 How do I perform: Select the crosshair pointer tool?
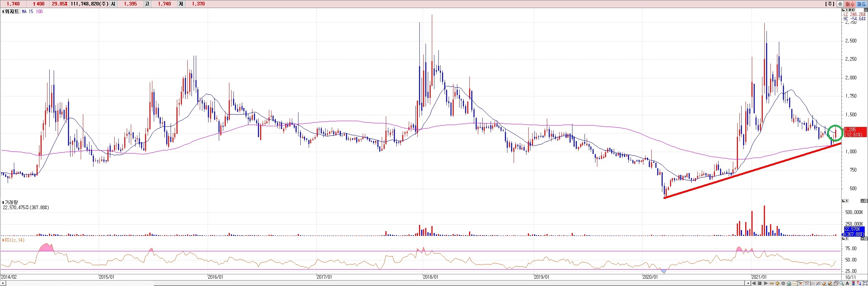click(801, 283)
